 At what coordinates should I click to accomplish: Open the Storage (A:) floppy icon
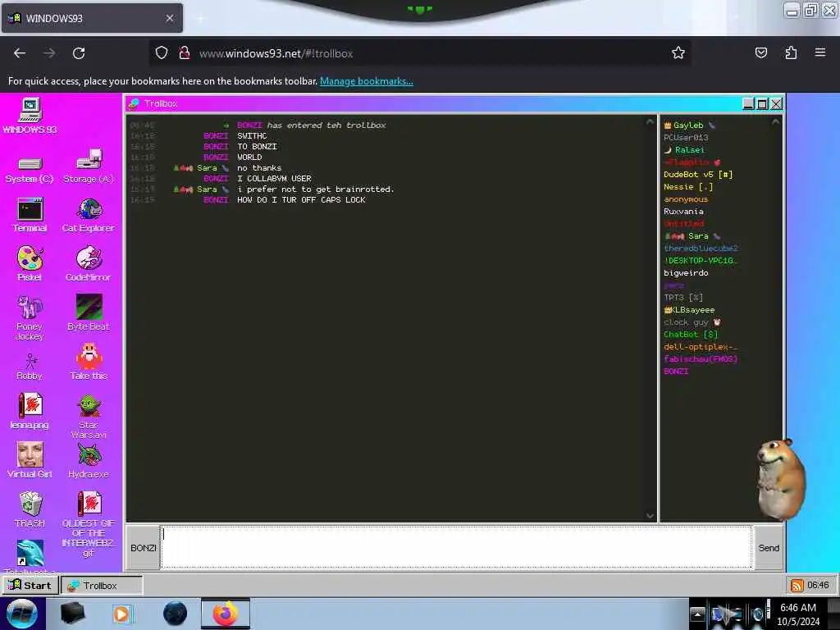point(89,166)
